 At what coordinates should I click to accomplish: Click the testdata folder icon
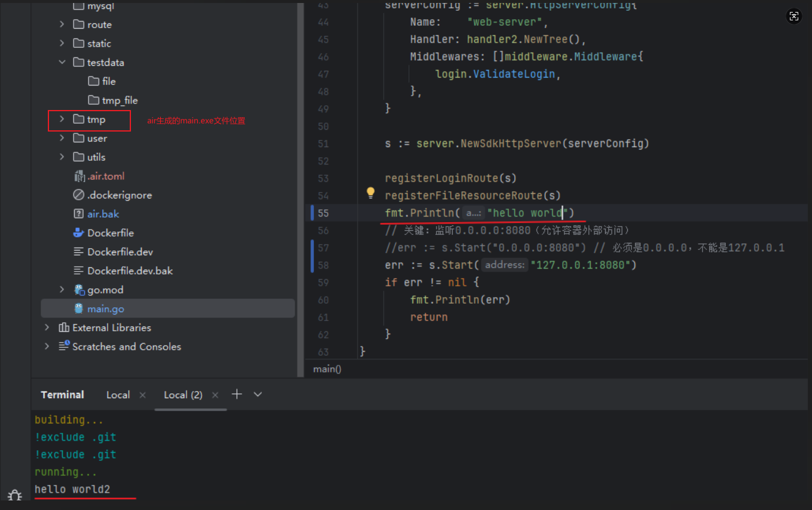[x=78, y=62]
